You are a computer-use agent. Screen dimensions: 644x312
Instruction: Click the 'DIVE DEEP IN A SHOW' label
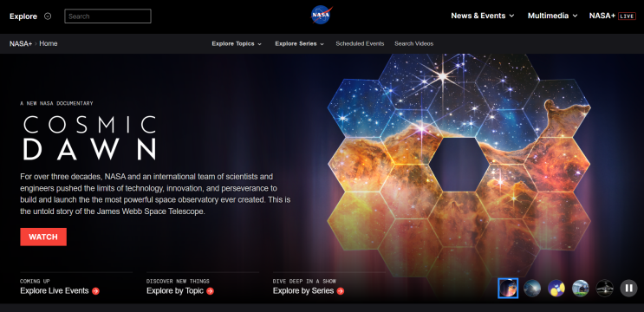[304, 281]
